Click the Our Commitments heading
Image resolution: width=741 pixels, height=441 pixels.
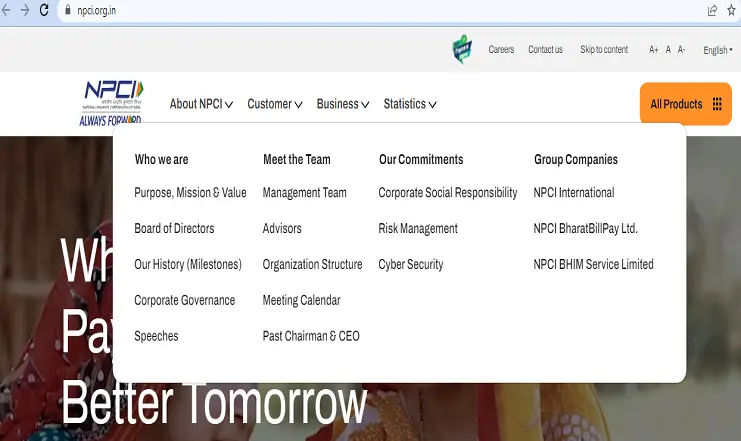tap(421, 160)
